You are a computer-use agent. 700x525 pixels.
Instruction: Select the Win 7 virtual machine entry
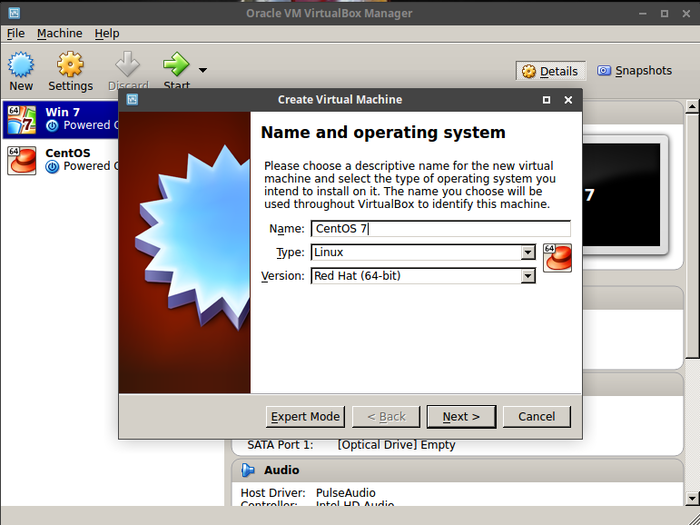61,120
